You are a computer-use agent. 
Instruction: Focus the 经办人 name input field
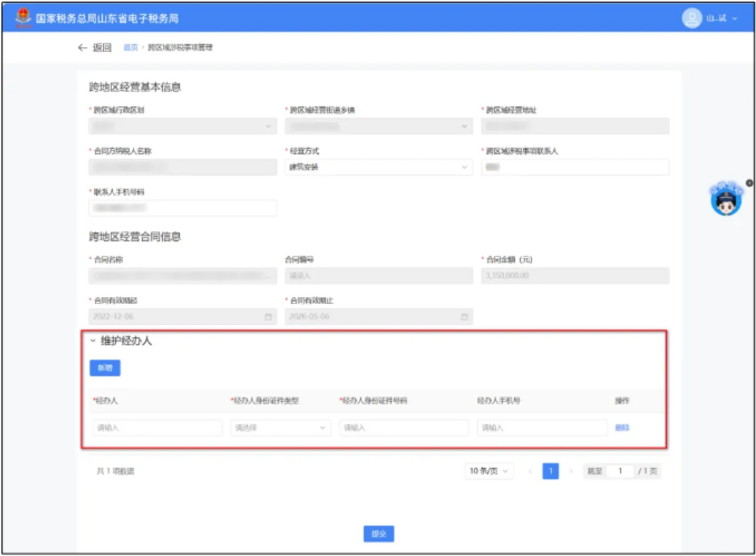click(157, 428)
